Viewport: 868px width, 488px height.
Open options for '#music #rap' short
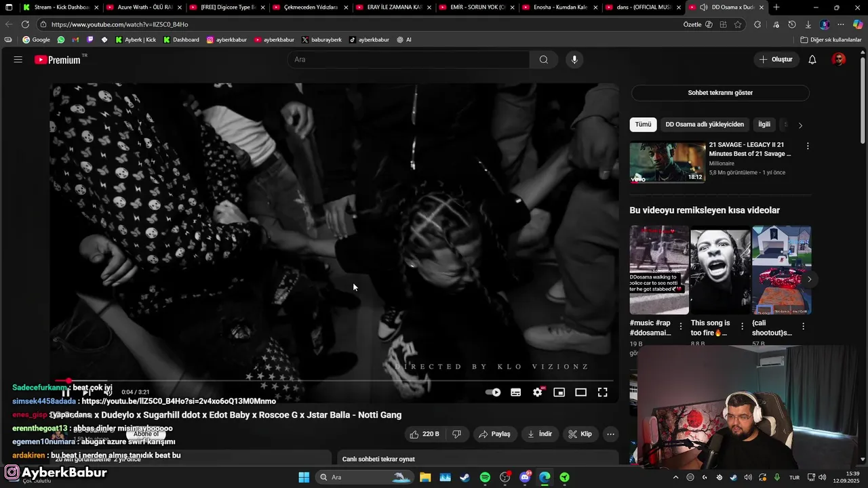tap(681, 327)
